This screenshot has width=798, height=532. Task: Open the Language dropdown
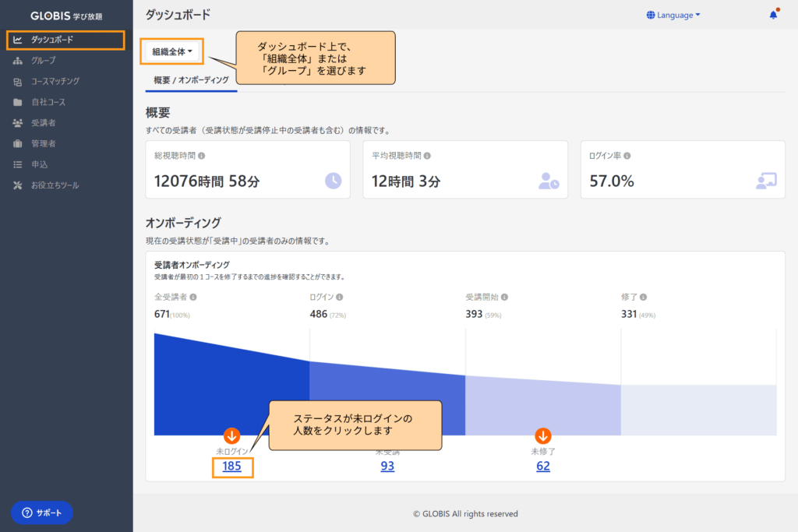coord(673,14)
